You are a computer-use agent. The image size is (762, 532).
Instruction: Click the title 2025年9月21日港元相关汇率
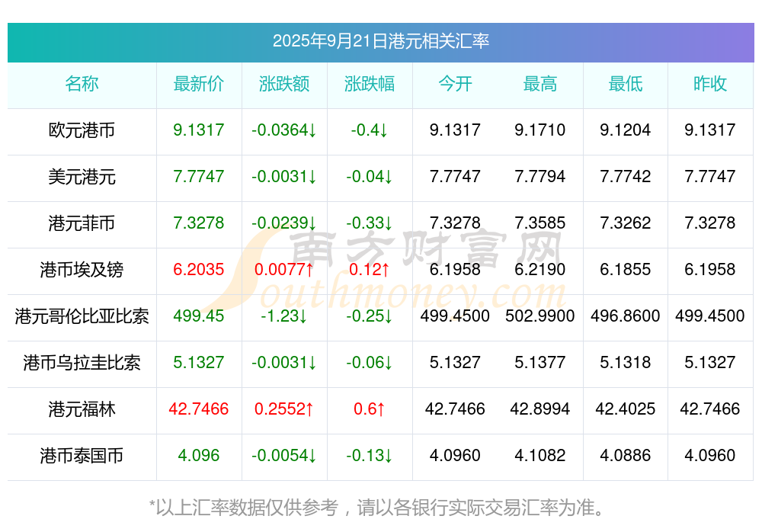click(380, 41)
